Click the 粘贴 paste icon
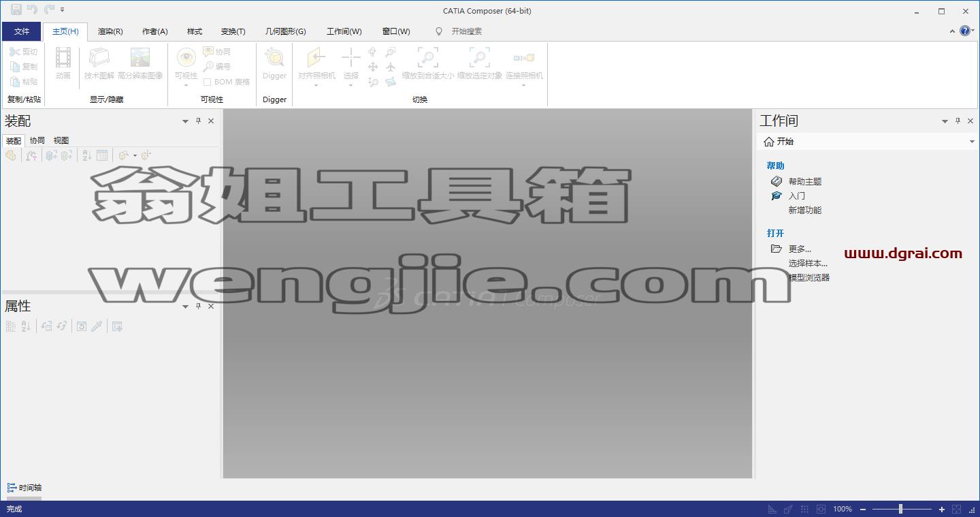 coord(15,82)
